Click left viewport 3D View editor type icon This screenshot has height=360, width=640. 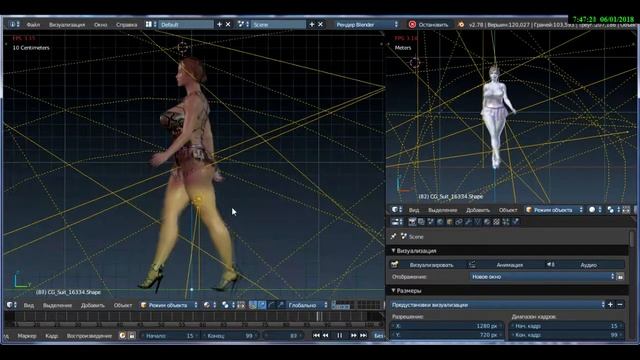pyautogui.click(x=11, y=305)
